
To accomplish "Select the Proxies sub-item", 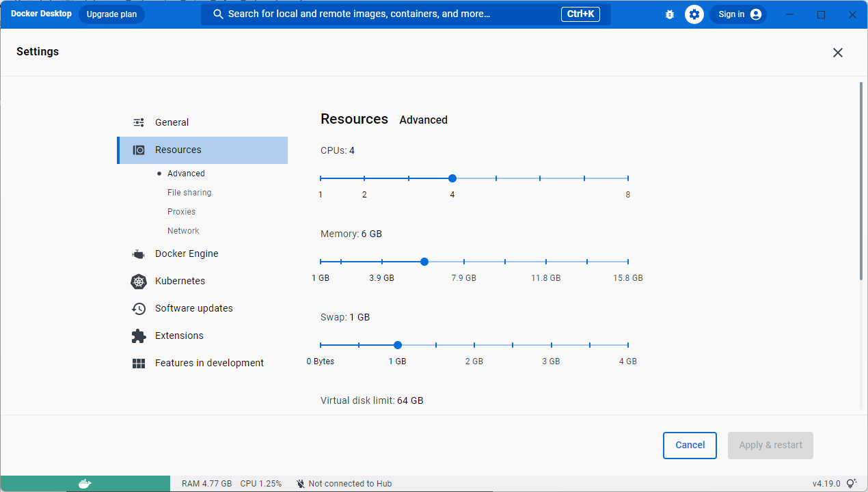I will click(x=181, y=212).
